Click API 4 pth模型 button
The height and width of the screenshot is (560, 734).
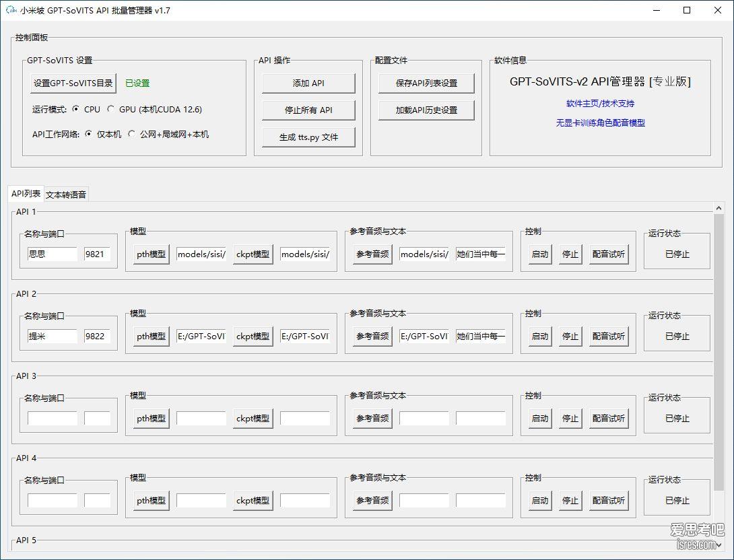pyautogui.click(x=152, y=500)
